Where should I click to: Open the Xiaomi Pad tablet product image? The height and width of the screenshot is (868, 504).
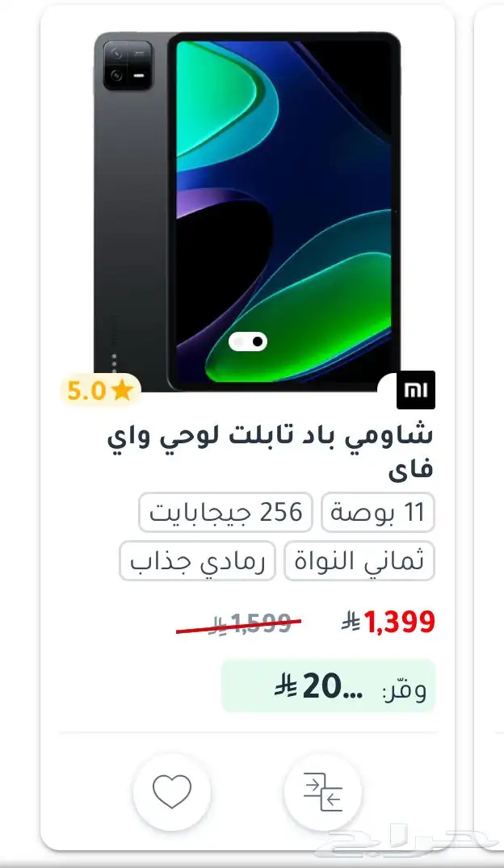(247, 212)
